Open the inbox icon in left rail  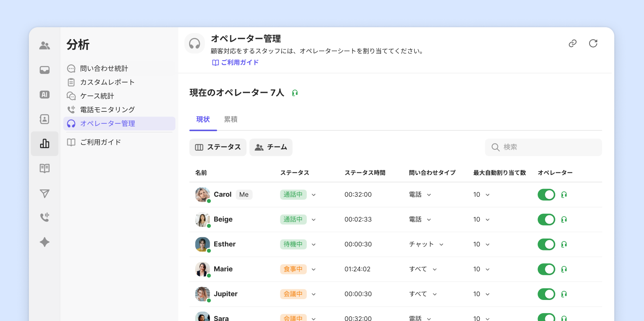[45, 70]
